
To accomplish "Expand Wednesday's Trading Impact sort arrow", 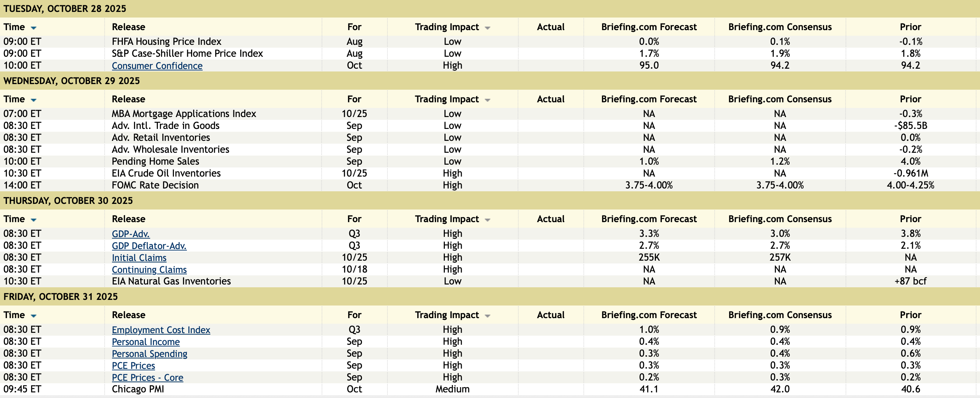I will tap(487, 100).
